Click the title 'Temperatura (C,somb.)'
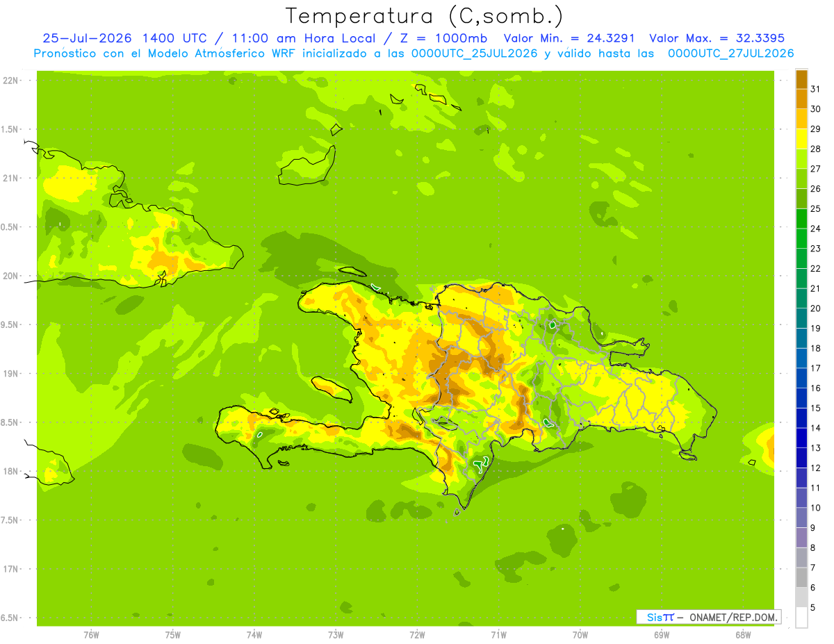The height and width of the screenshot is (644, 834). coord(425,16)
